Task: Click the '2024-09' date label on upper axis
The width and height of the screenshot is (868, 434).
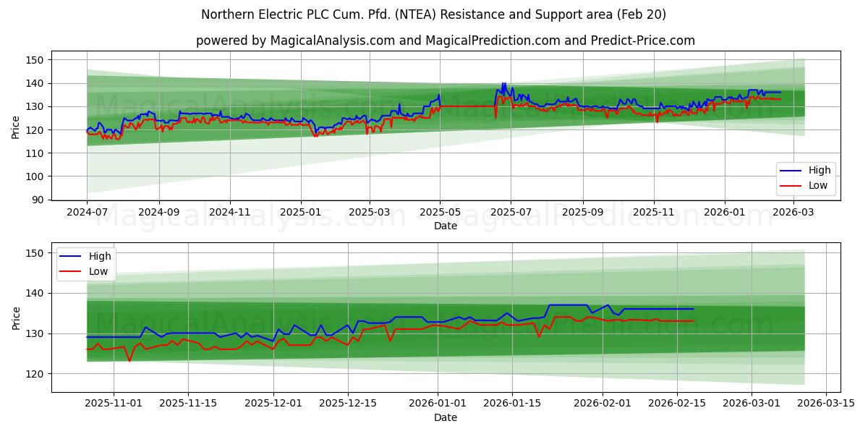Action: coord(158,213)
